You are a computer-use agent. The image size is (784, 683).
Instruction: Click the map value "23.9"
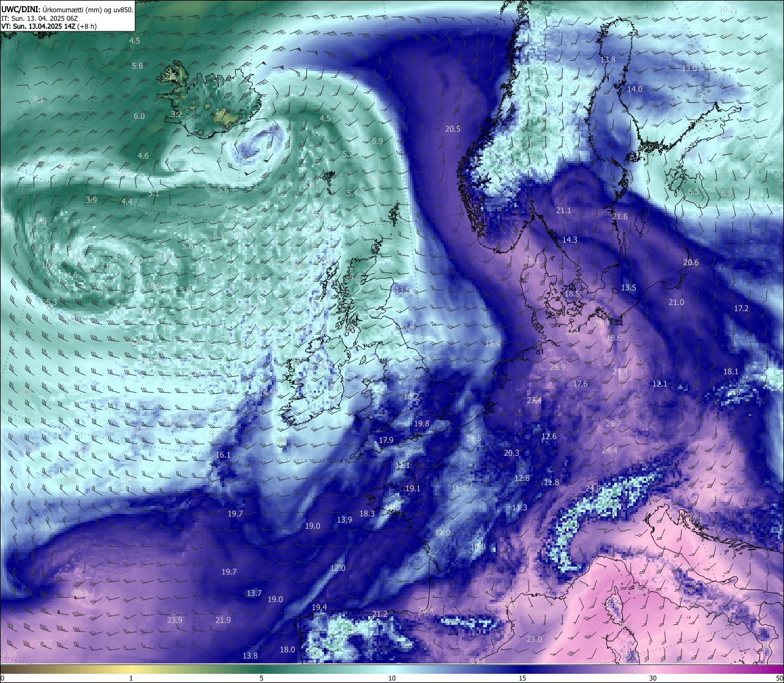point(175,620)
